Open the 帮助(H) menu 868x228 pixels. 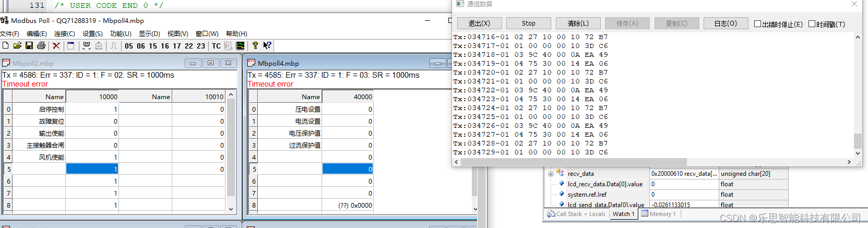point(236,34)
